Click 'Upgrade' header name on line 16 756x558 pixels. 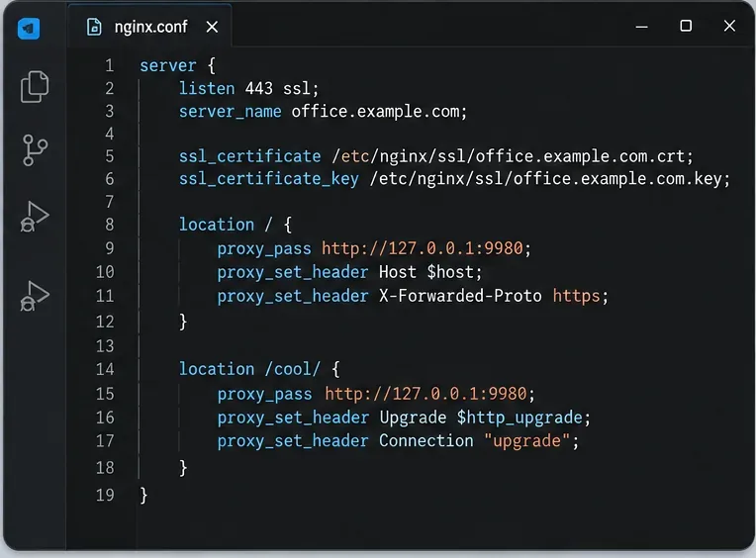tap(413, 418)
